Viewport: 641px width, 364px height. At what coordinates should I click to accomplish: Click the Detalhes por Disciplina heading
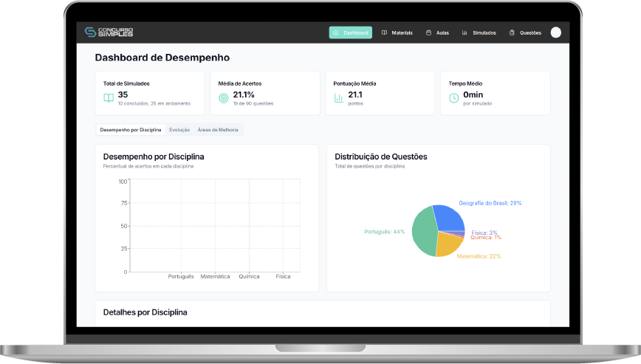pyautogui.click(x=145, y=312)
